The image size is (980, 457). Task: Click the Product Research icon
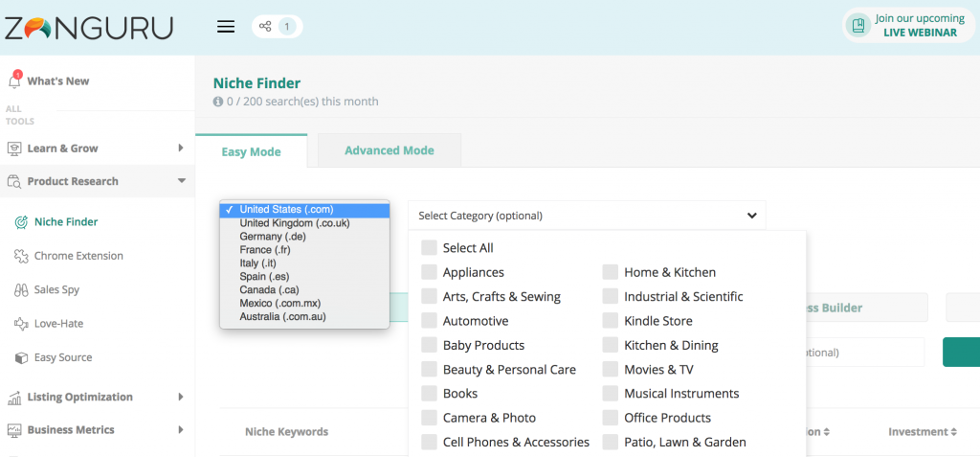tap(13, 181)
